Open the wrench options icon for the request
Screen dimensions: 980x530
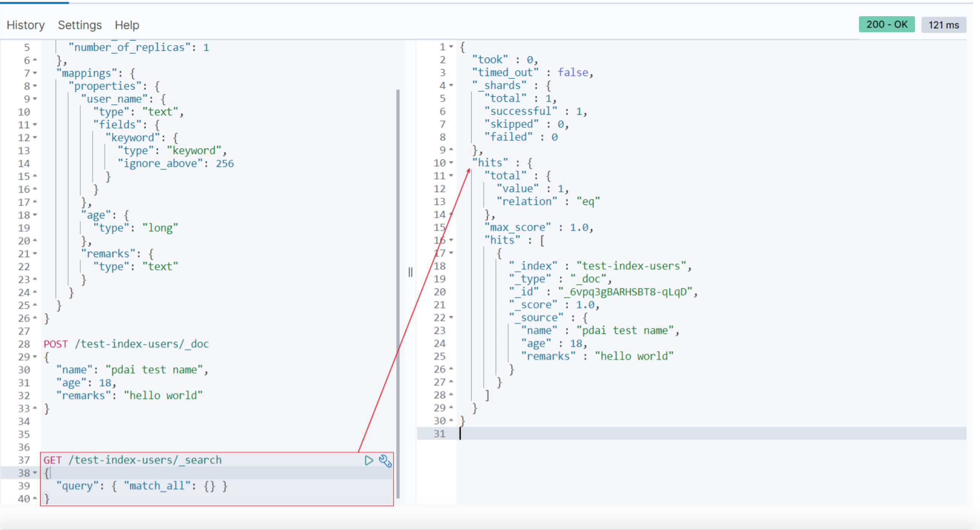pyautogui.click(x=385, y=460)
